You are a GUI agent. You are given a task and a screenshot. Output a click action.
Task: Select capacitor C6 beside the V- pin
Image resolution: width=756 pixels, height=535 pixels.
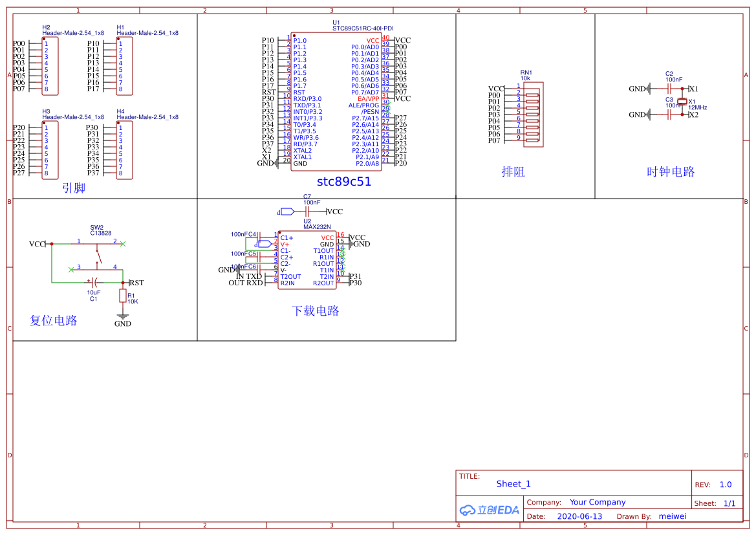coord(259,270)
